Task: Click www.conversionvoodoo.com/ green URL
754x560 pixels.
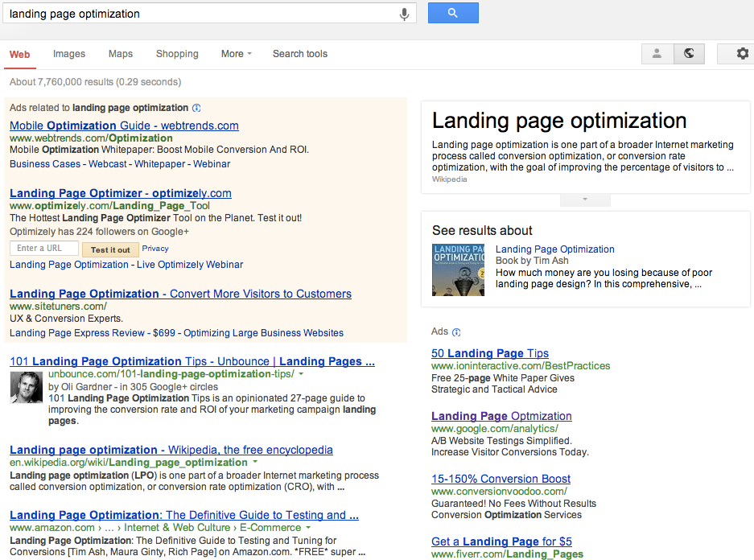Action: [x=499, y=492]
